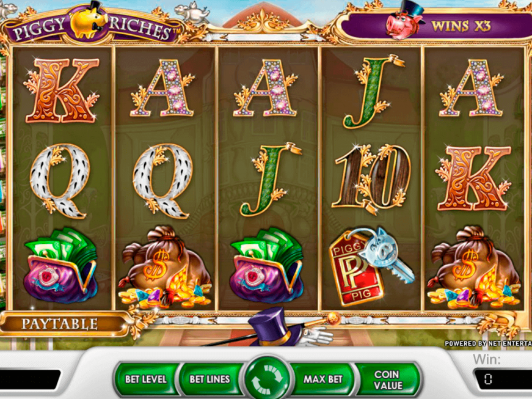
Task: Click the Bet Level button
Action: coord(146,379)
